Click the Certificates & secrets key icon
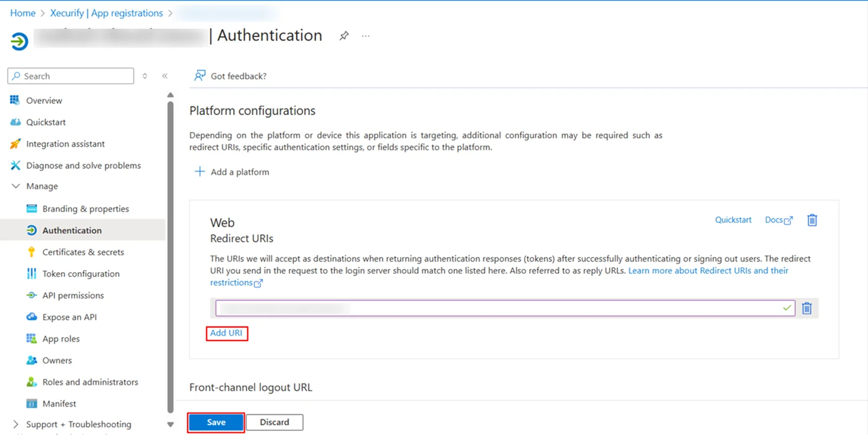Viewport: 868px width, 435px height. click(x=31, y=252)
